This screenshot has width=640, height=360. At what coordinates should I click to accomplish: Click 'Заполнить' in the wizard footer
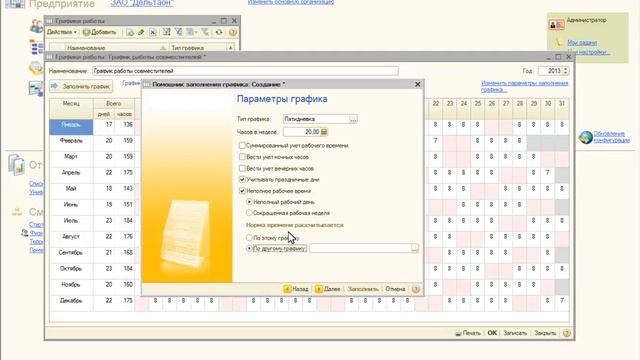363,289
